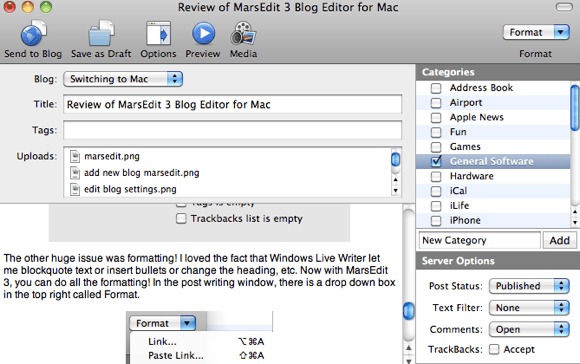
Task: Click the General Software category label
Action: pos(492,162)
